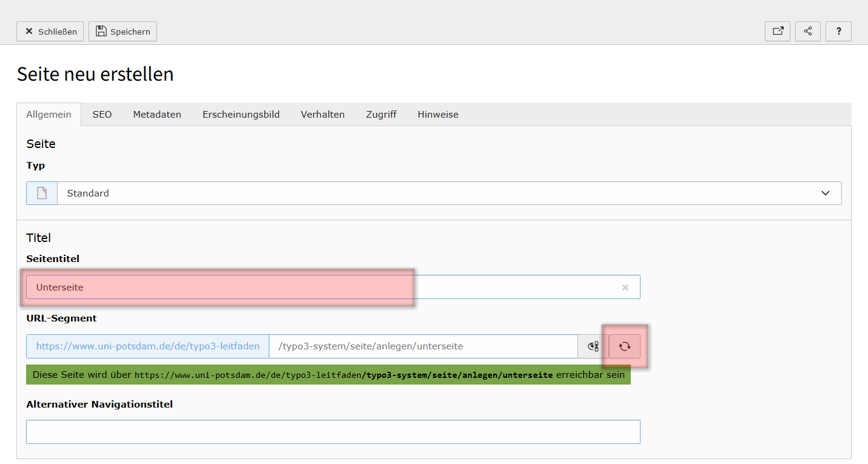This screenshot has height=464, width=868.
Task: Click into the Seitentitel text field
Action: [x=303, y=287]
